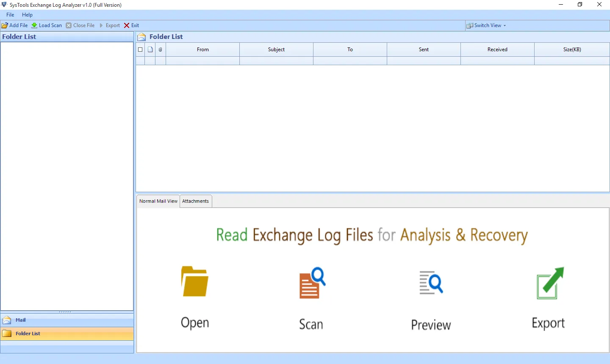Screen dimensions: 610x364
Task: Click the 'Preview' label in welcome panel
Action: click(x=431, y=325)
